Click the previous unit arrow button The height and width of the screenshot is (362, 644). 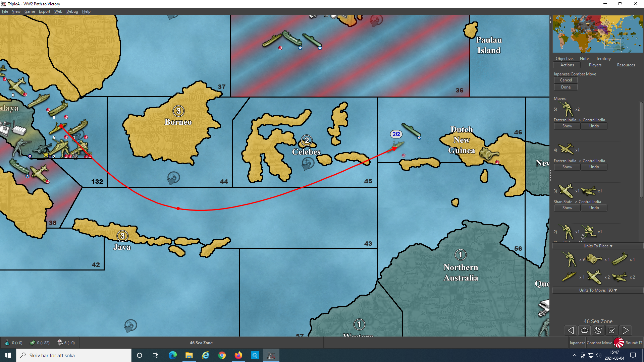pyautogui.click(x=571, y=330)
